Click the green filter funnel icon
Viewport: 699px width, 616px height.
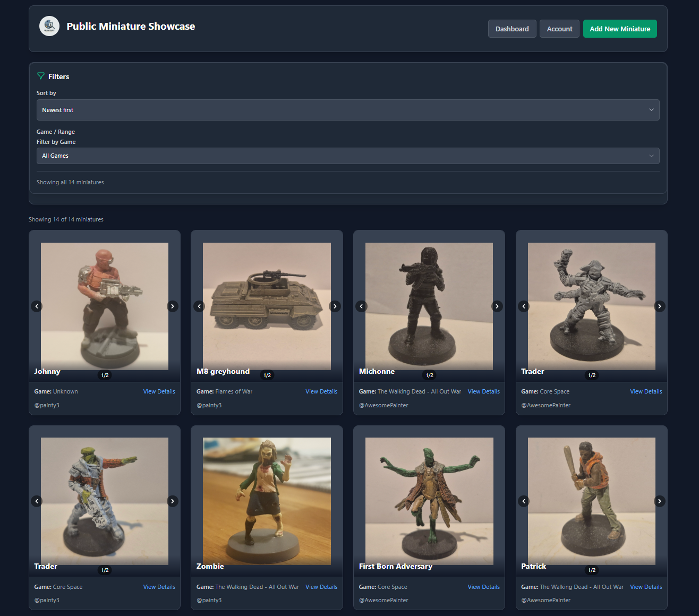tap(41, 76)
